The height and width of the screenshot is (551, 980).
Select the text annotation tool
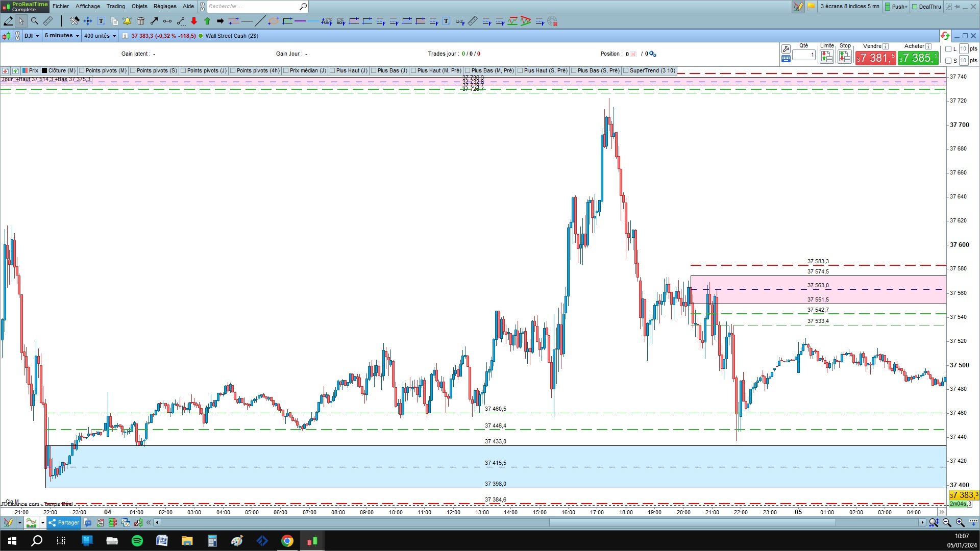click(x=101, y=21)
